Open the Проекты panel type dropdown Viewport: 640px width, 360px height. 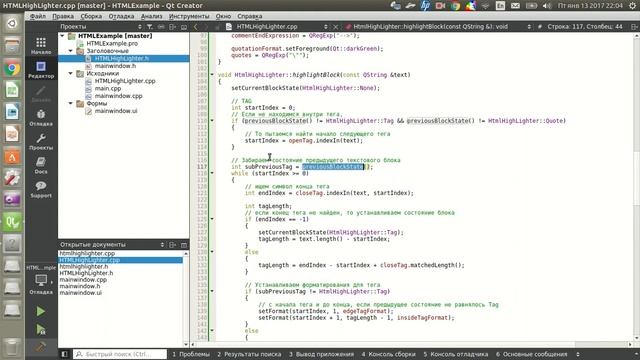pos(101,27)
